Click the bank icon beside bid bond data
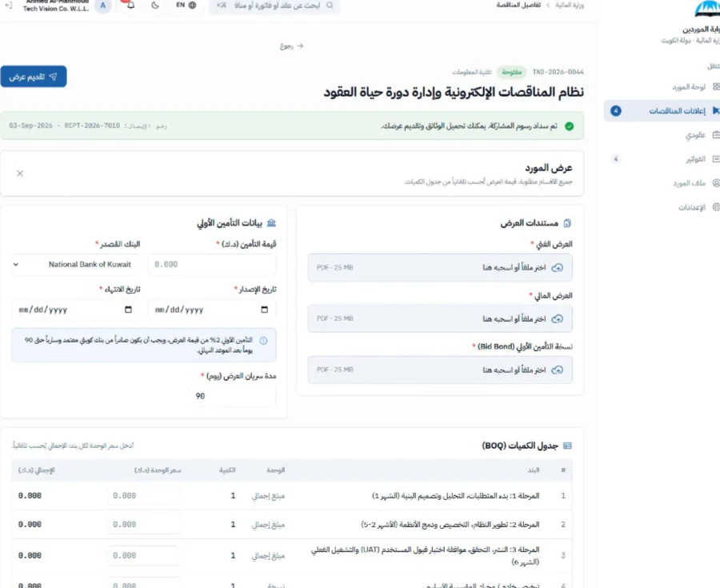This screenshot has width=720, height=588. [x=271, y=223]
